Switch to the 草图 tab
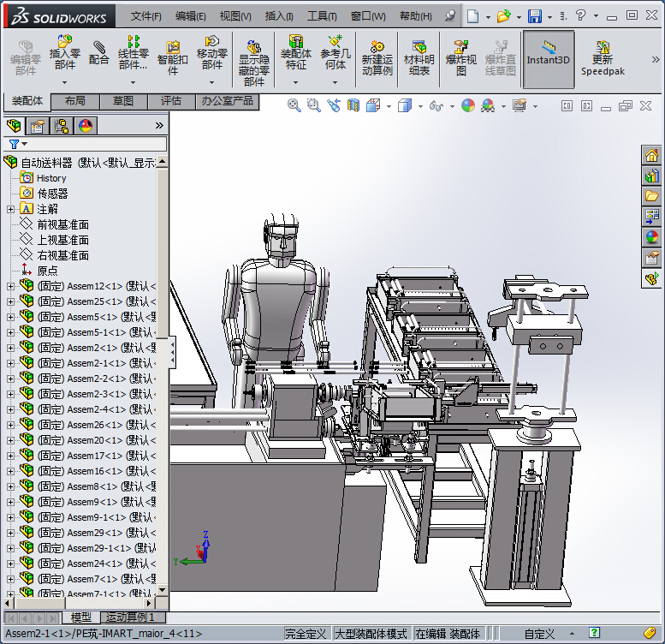The image size is (665, 644). pyautogui.click(x=123, y=101)
